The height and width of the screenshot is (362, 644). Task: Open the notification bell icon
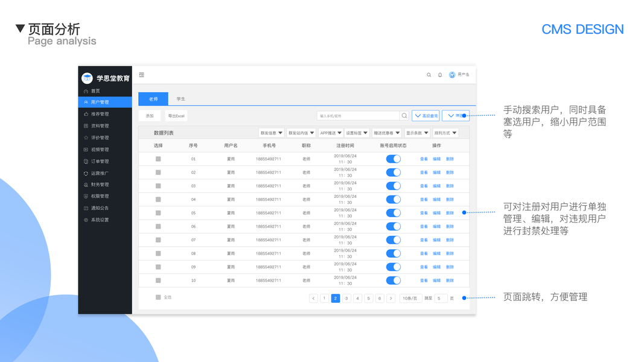pyautogui.click(x=440, y=75)
